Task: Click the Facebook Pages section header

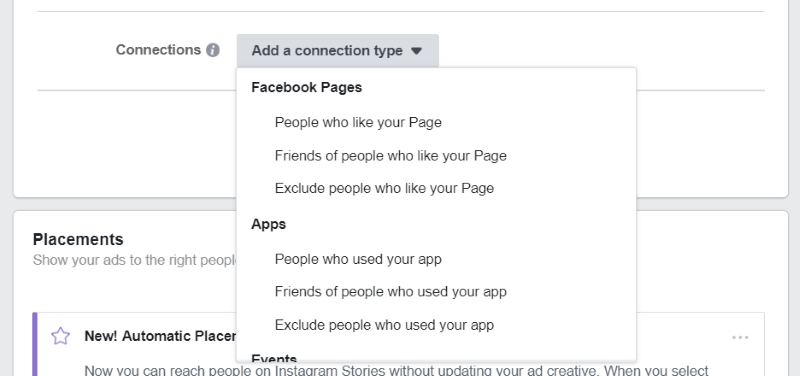Action: point(307,87)
